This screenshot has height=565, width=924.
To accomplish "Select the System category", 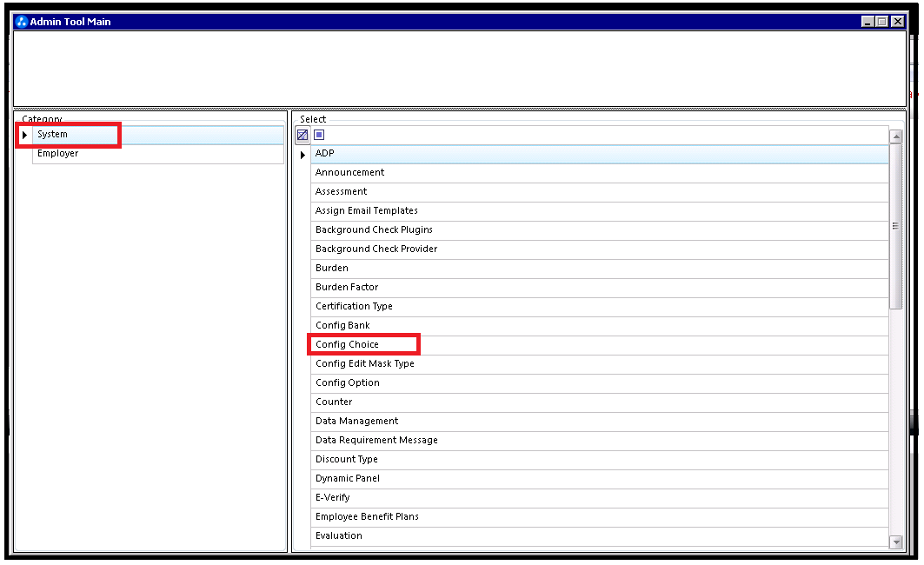I will click(x=158, y=135).
